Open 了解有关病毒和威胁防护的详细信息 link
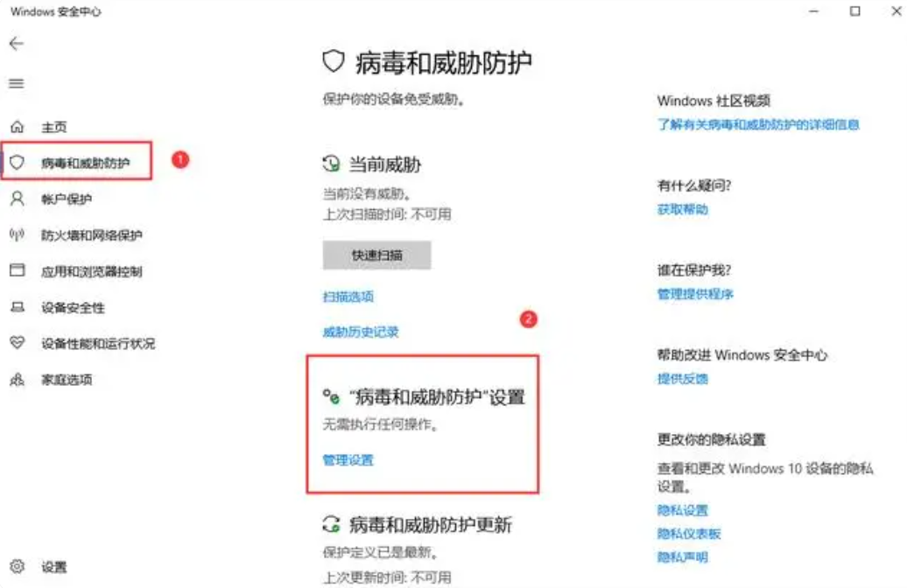The image size is (907, 588). click(x=758, y=124)
